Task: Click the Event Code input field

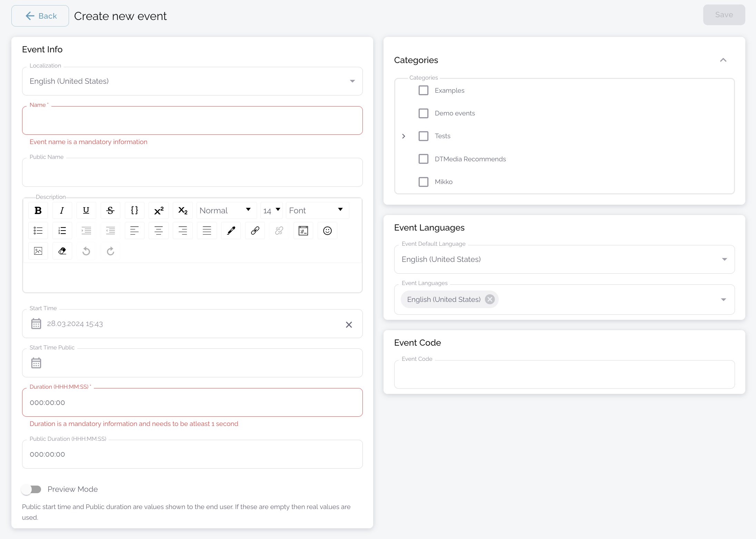Action: 564,375
